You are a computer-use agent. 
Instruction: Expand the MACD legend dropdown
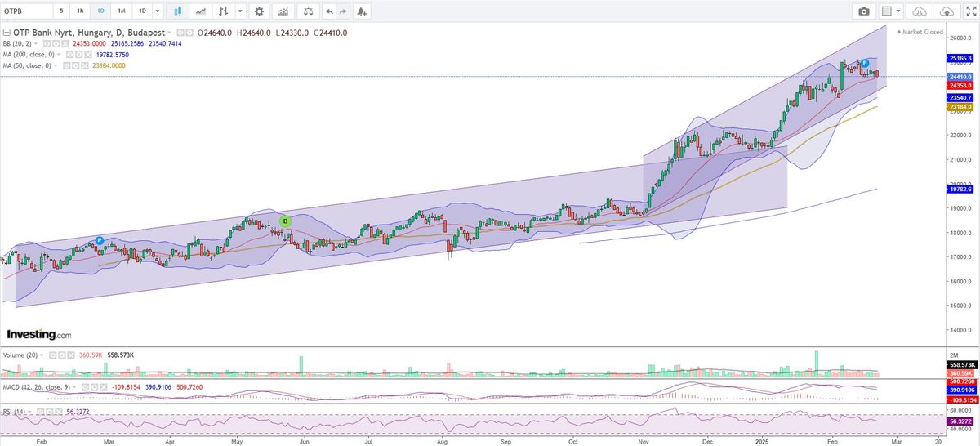(74, 387)
